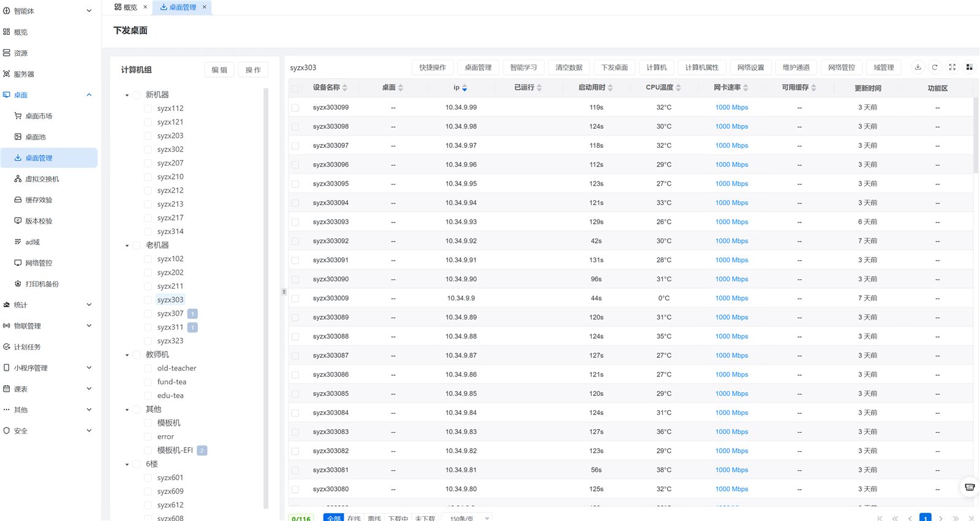The width and height of the screenshot is (980, 521).
Task: Collapse the 老机器 tree node
Action: (x=127, y=245)
